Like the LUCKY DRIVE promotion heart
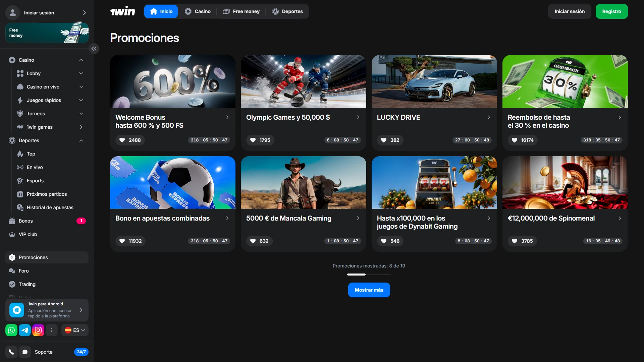644x362 pixels. (x=384, y=140)
